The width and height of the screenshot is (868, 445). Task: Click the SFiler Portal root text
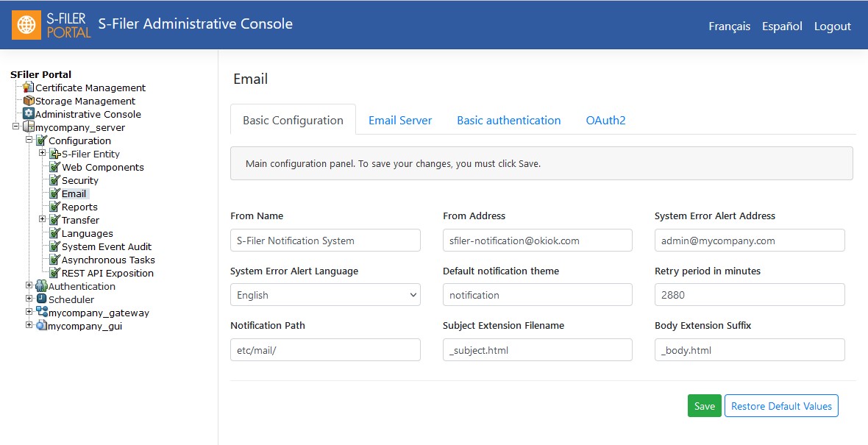click(x=41, y=74)
